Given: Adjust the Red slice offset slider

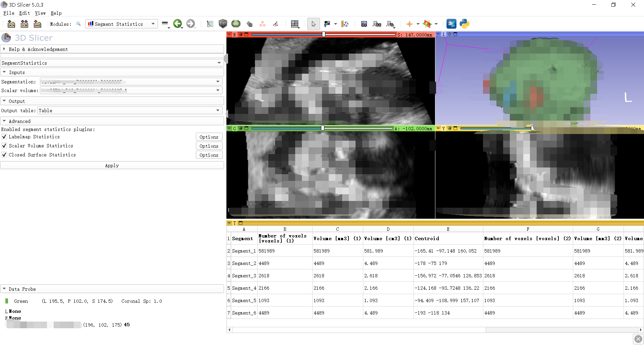Looking at the screenshot, I should coord(323,34).
